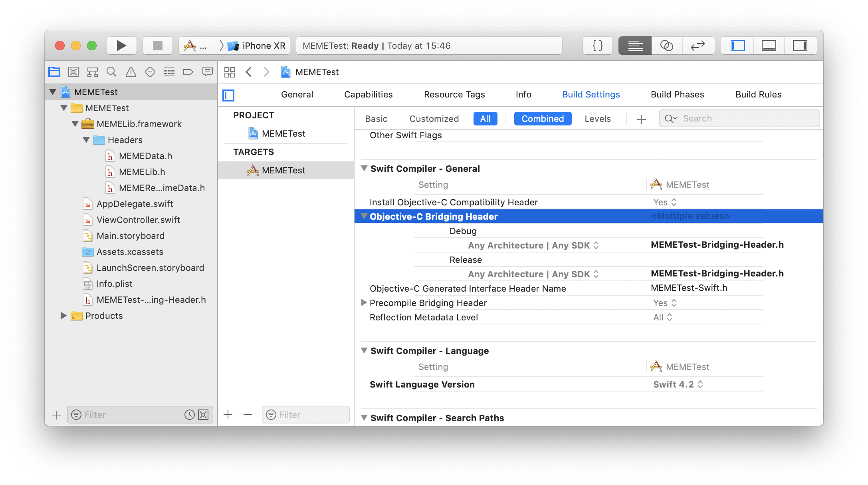Open the Source Control navigator

(x=73, y=72)
